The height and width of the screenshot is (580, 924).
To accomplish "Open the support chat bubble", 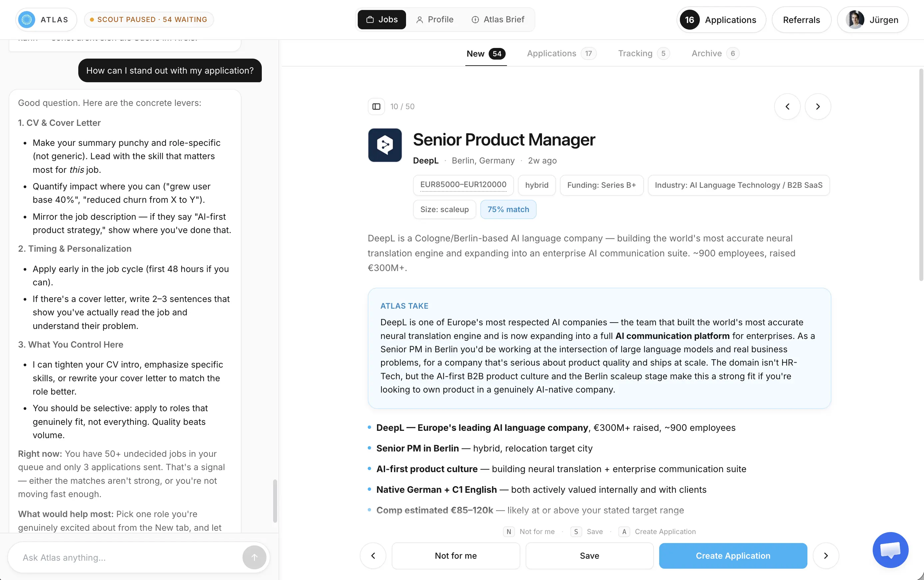I will [x=890, y=550].
